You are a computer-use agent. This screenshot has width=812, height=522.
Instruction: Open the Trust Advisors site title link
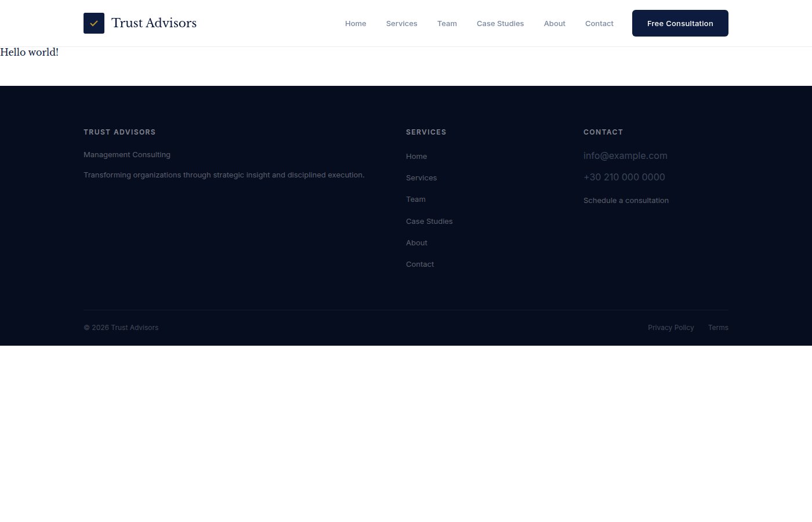click(154, 23)
